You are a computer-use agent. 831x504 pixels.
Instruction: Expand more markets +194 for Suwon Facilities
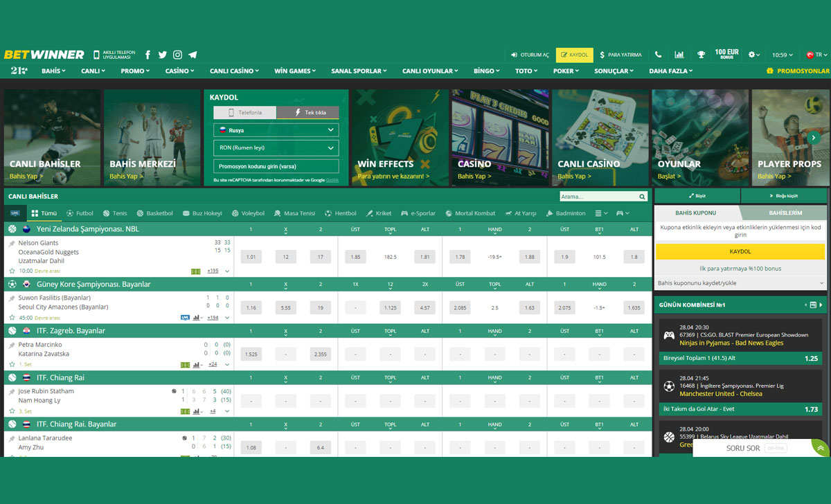tap(213, 317)
